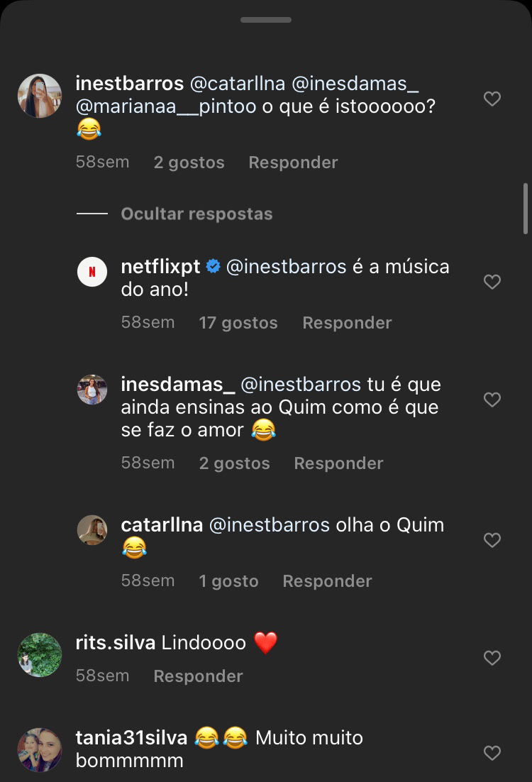Image resolution: width=532 pixels, height=782 pixels.
Task: Open tania31silva's avatar
Action: pyautogui.click(x=40, y=749)
